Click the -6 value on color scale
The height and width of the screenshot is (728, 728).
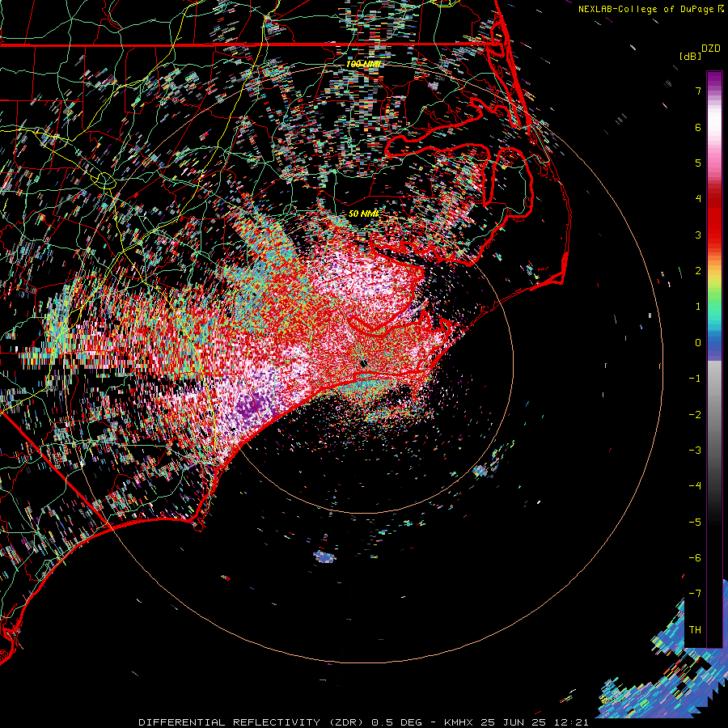click(x=695, y=558)
